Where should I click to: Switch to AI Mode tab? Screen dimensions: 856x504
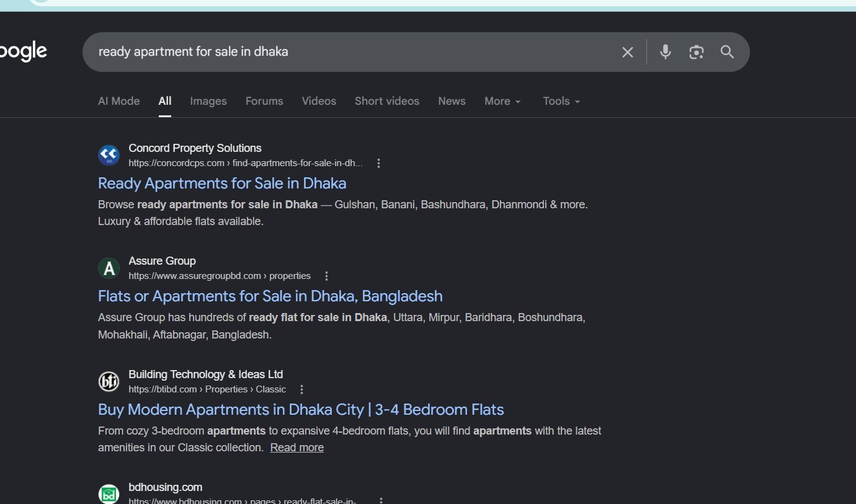click(119, 101)
